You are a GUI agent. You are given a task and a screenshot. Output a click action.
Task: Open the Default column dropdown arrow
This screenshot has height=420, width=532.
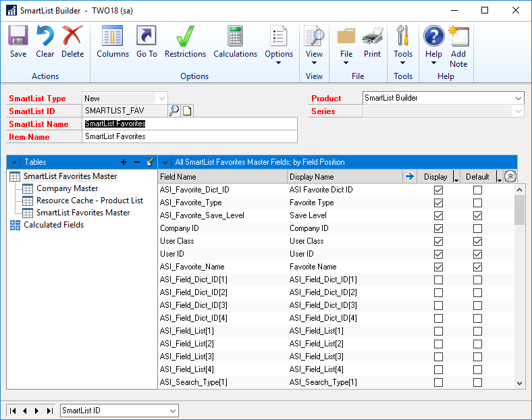pyautogui.click(x=499, y=177)
